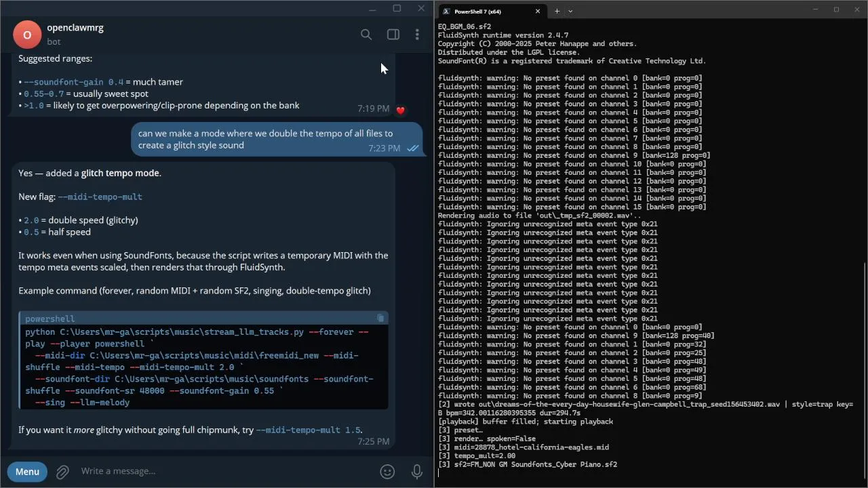The height and width of the screenshot is (488, 868).
Task: Click the 'FluidSynth runtime version 2.4.7' line
Action: [x=503, y=35]
